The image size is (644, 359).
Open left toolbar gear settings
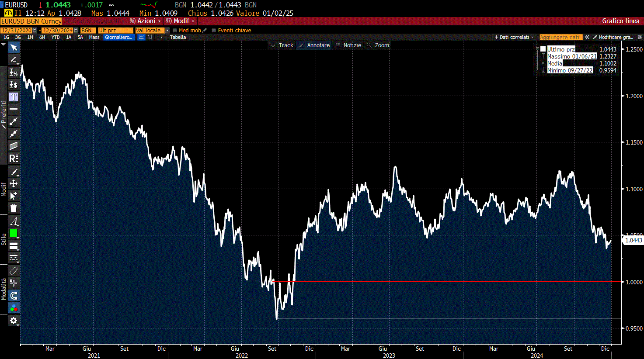coord(14,321)
